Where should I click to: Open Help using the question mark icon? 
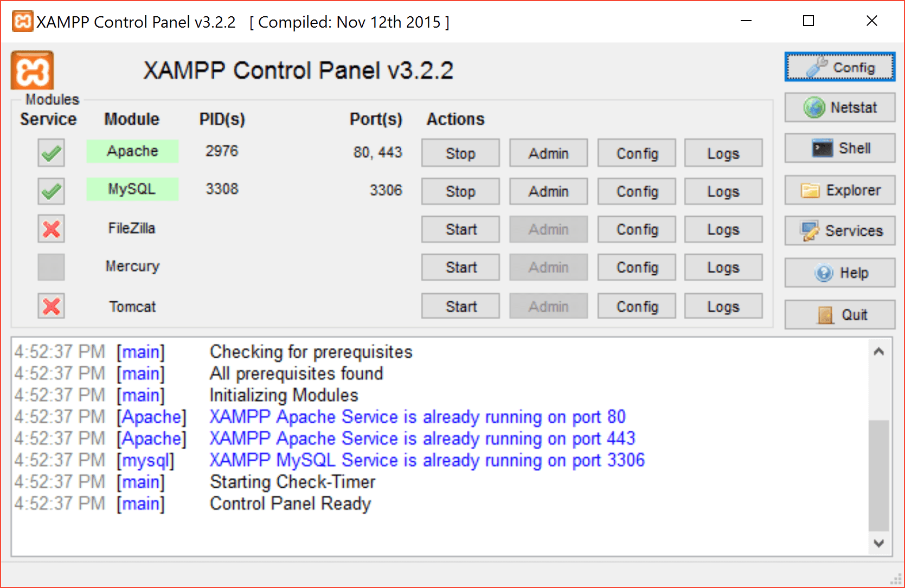click(839, 273)
